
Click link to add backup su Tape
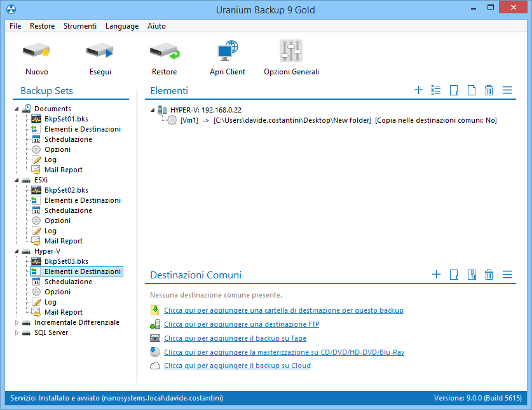tap(235, 338)
